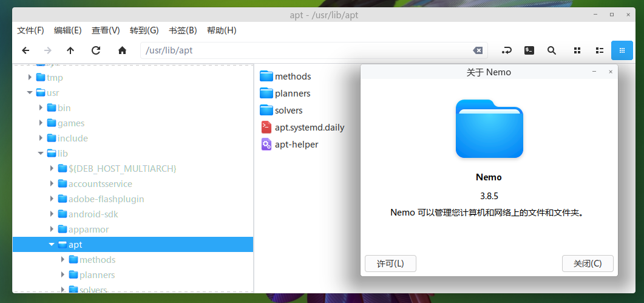
Task: Select the apt.systemd.daily script icon
Action: click(266, 128)
